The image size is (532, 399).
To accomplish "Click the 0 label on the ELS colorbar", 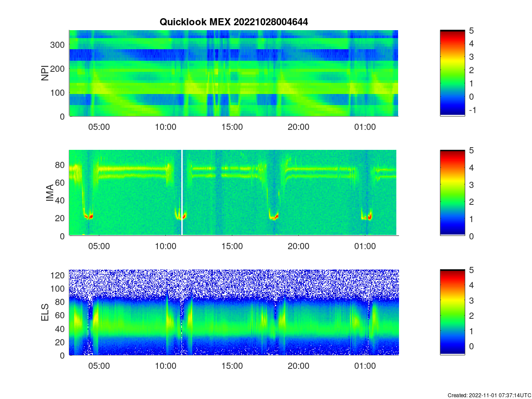I will pos(471,347).
